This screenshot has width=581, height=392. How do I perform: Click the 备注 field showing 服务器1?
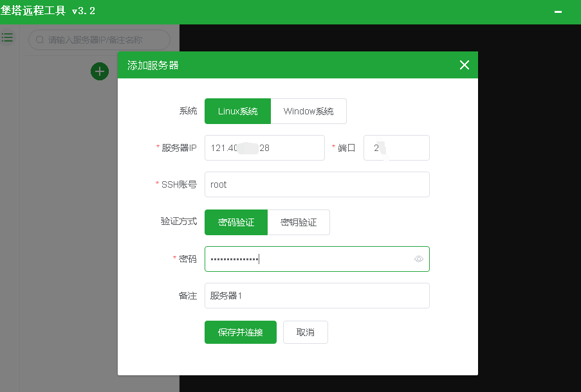(x=317, y=296)
